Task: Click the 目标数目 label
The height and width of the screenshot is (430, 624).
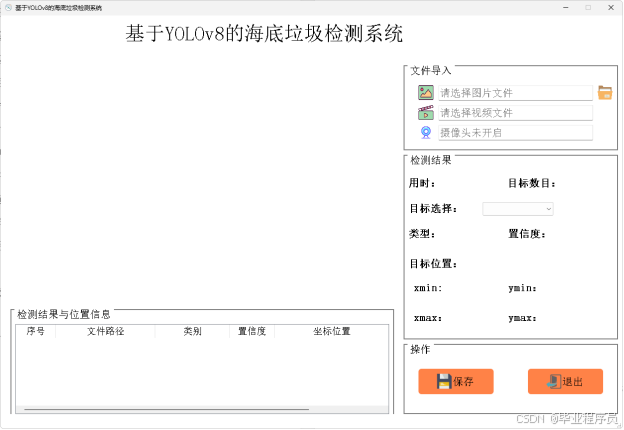Action: (x=532, y=183)
